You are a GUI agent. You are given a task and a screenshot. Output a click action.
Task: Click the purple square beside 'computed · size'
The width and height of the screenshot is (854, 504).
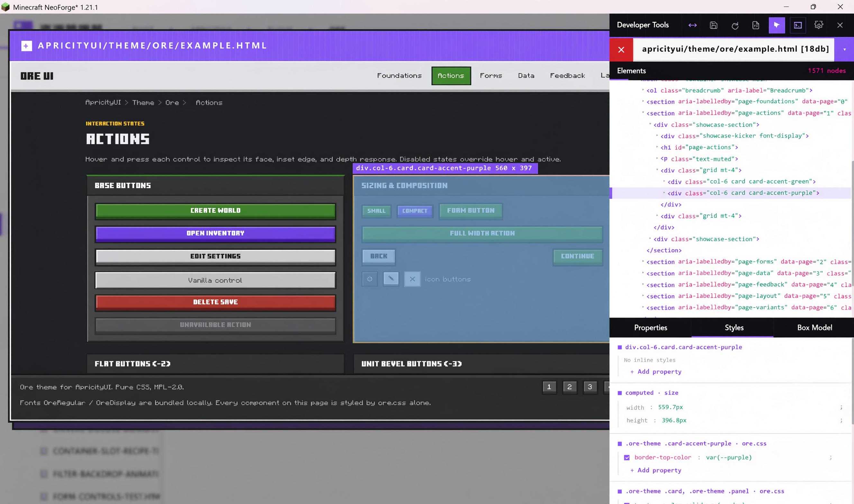pyautogui.click(x=619, y=393)
